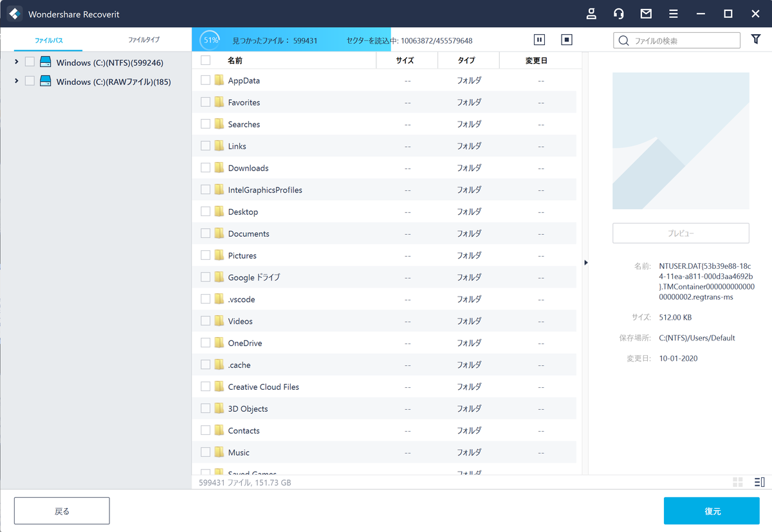Screen dimensions: 772x532
Task: Open the hamburger menu icon
Action: pos(673,14)
